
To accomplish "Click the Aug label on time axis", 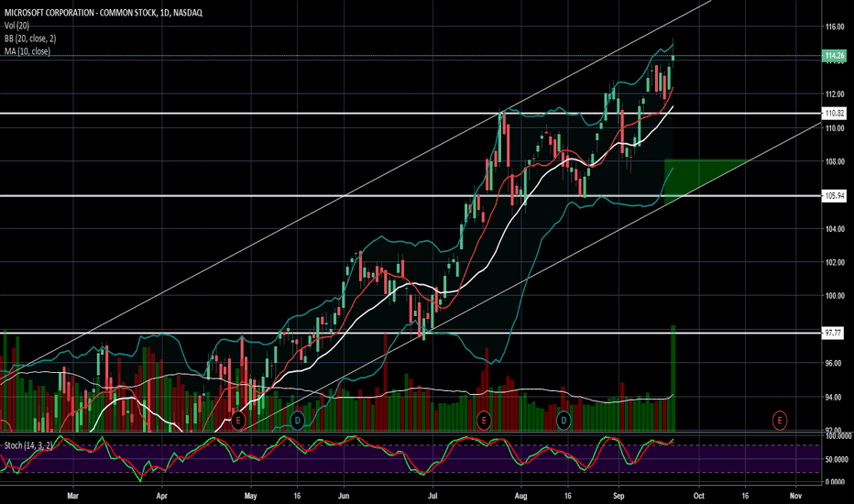I will pos(521,496).
